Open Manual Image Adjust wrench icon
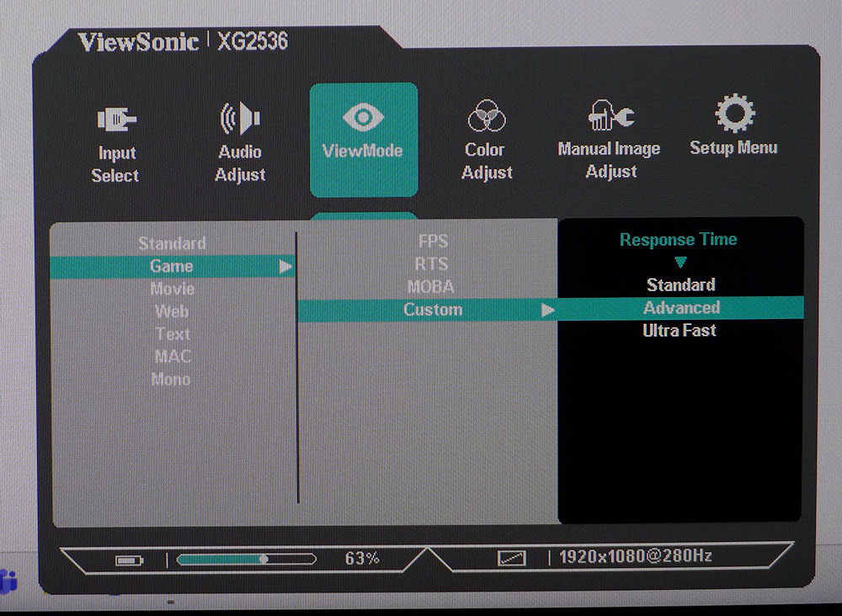This screenshot has height=616, width=842. (610, 114)
